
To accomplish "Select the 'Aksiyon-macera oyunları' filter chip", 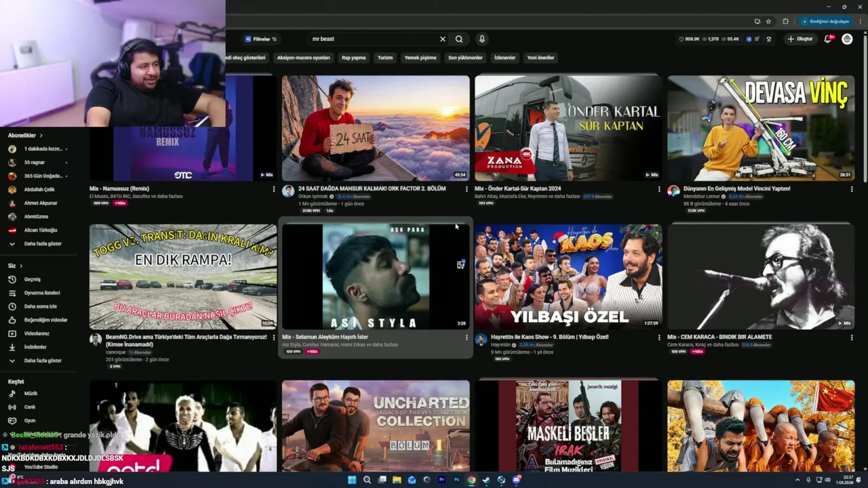I will (x=303, y=58).
